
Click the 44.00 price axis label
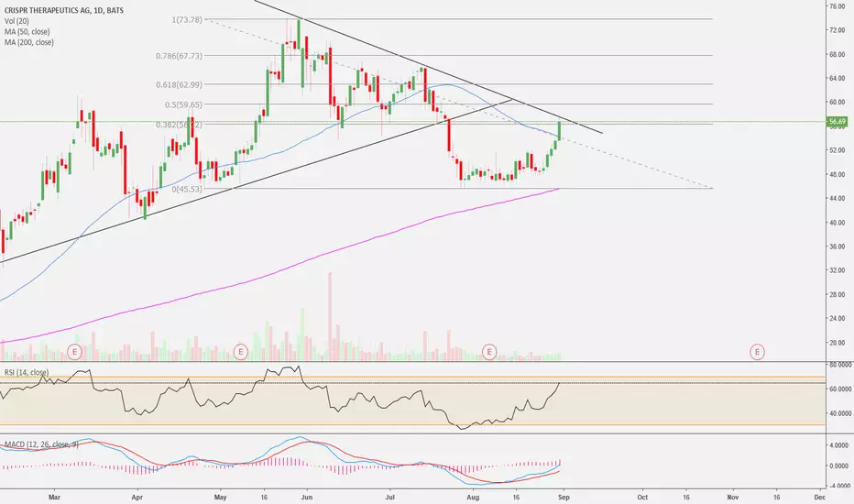click(837, 198)
